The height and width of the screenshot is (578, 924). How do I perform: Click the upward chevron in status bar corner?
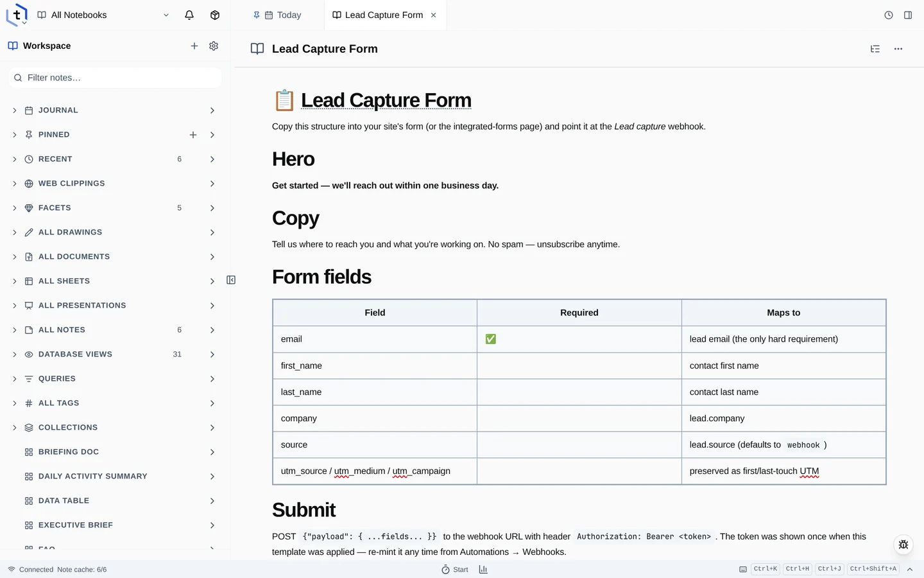coord(910,570)
